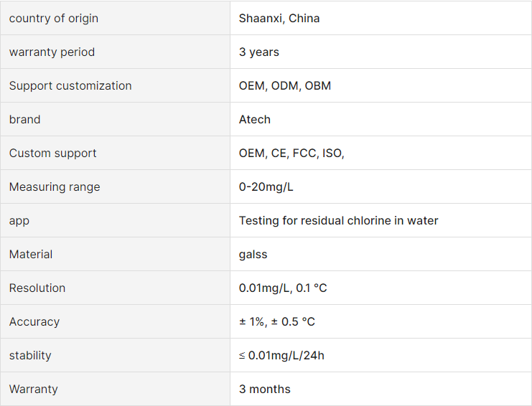Click the 'brand' label cell

115,119
